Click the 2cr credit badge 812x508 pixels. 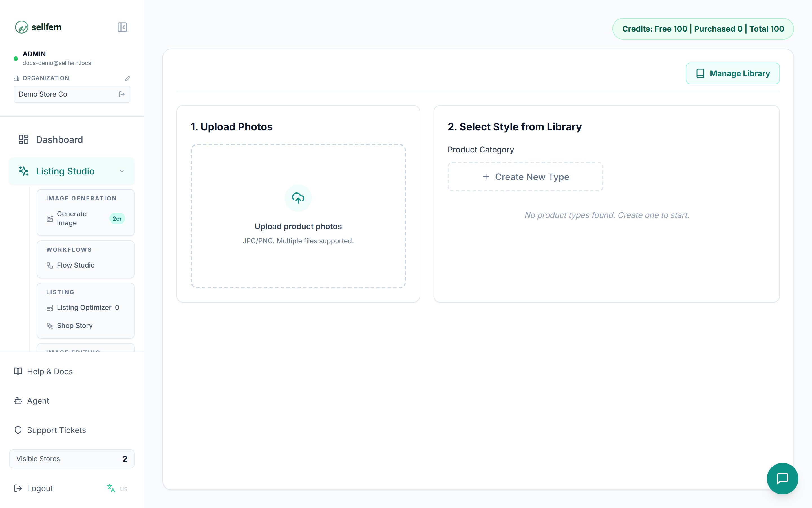pyautogui.click(x=117, y=219)
